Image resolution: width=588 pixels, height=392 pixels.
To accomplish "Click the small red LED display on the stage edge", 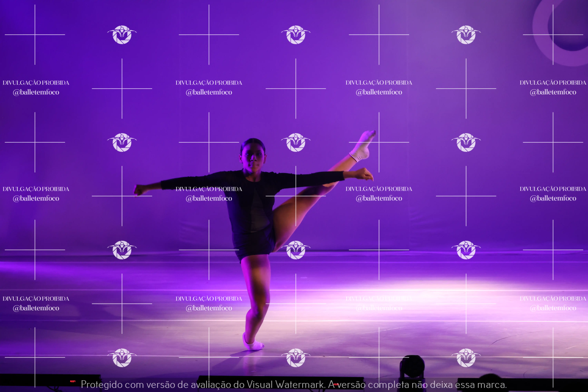I will pyautogui.click(x=73, y=381).
